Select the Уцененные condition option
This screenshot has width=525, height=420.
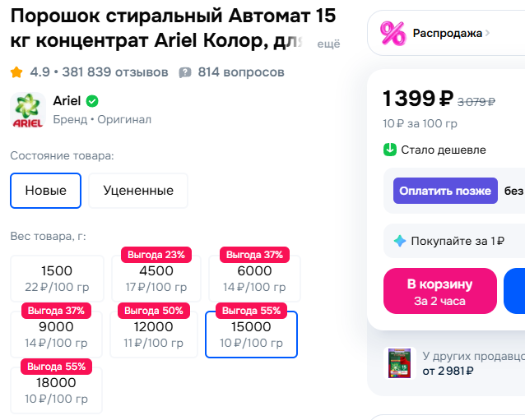(x=138, y=191)
